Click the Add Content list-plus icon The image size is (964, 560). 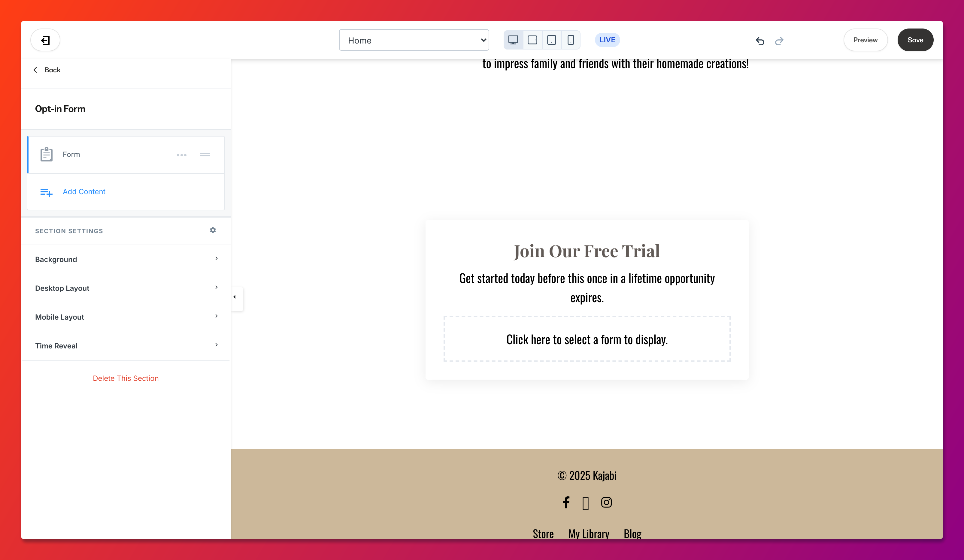click(x=46, y=192)
